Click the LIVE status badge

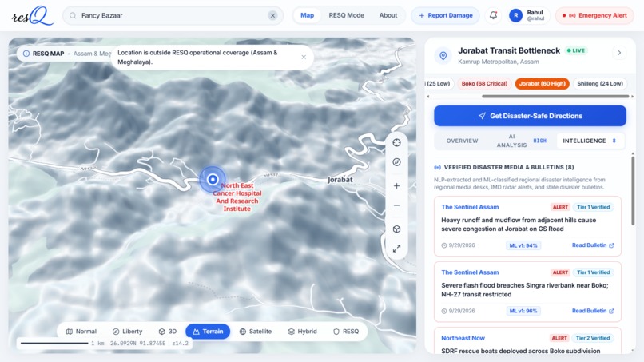click(x=576, y=50)
